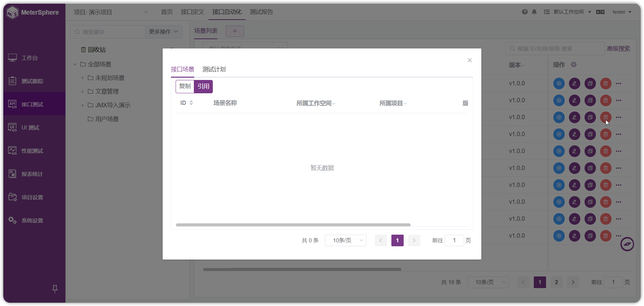Click the dialog 前往 page number field
This screenshot has width=644, height=306.
454,240
